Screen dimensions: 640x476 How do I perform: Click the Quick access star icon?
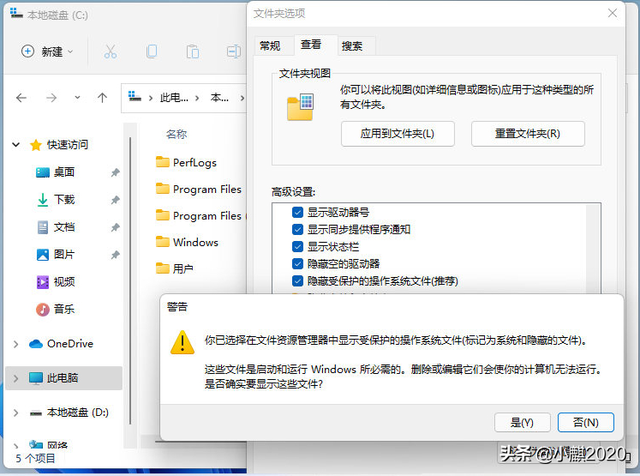(x=36, y=145)
